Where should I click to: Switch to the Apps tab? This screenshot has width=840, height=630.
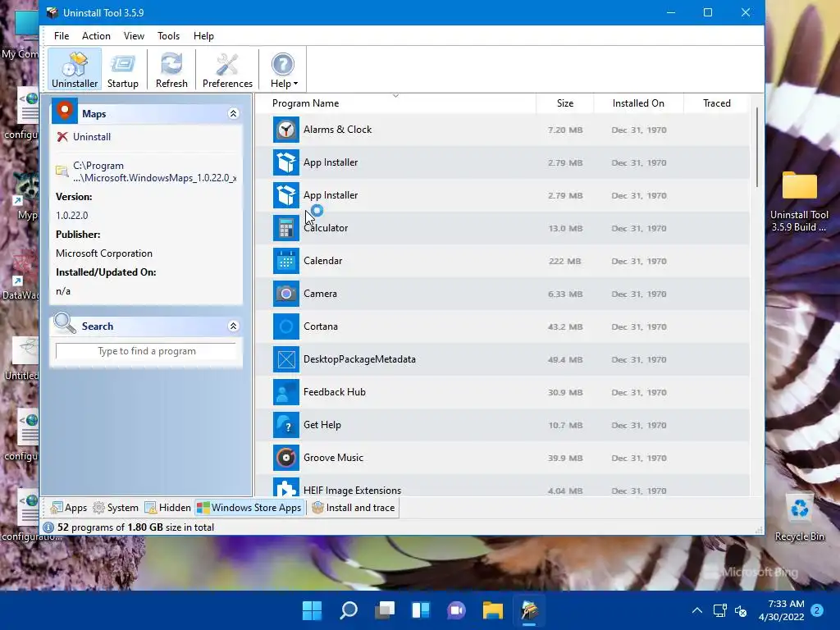pyautogui.click(x=69, y=507)
